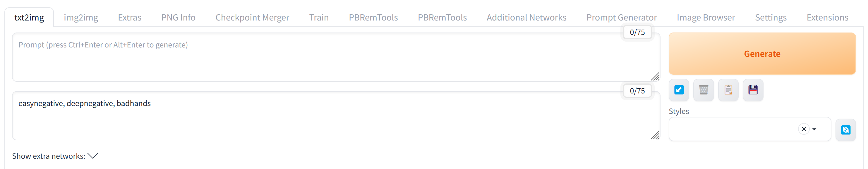Open the Additional Networks tab
Image resolution: width=868 pixels, height=169 pixels.
click(x=526, y=17)
